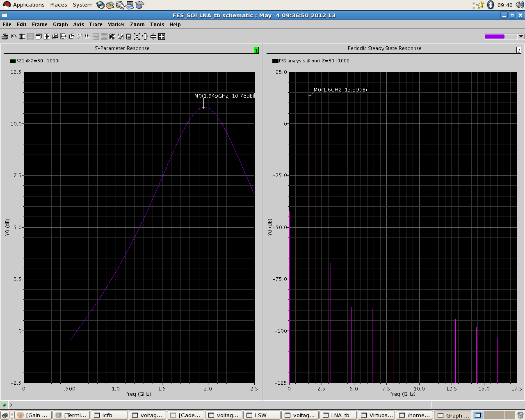Expand the Places menu in top panel

tap(59, 5)
